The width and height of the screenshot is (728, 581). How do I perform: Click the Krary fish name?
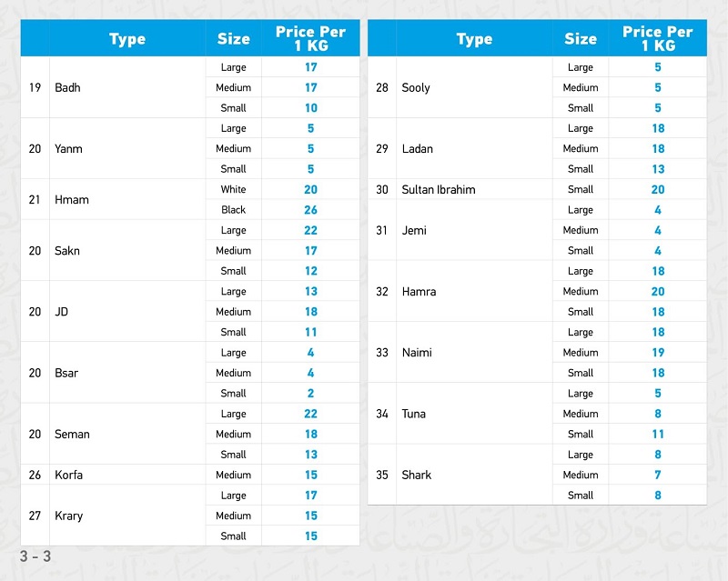click(68, 516)
